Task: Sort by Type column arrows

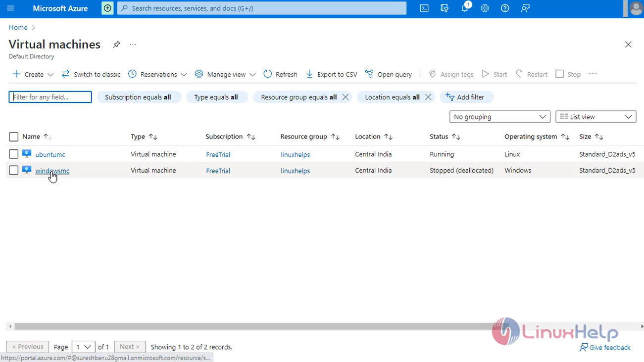Action: click(x=153, y=137)
